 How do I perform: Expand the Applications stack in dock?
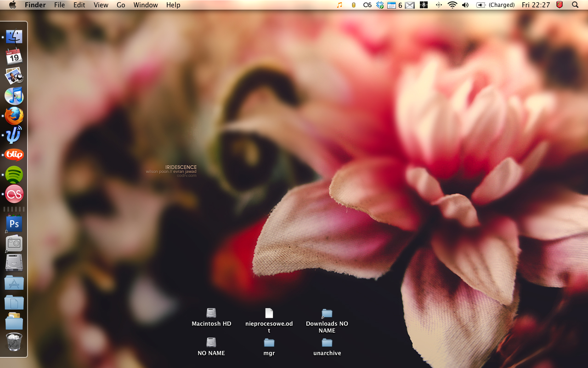click(x=14, y=283)
